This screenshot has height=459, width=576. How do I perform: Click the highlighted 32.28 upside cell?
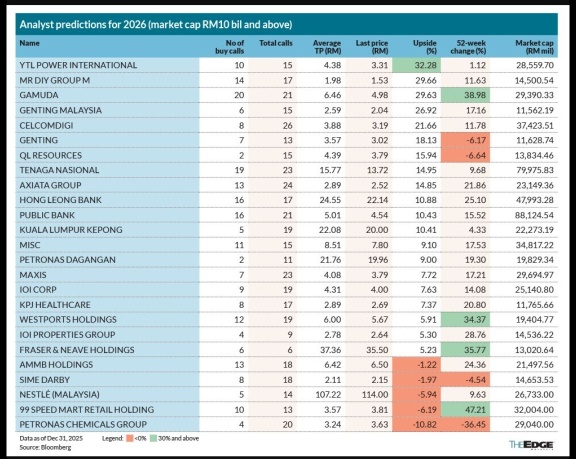(417, 65)
